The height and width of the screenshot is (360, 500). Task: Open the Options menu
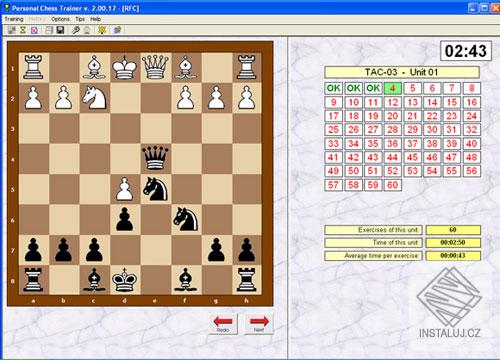[60, 19]
